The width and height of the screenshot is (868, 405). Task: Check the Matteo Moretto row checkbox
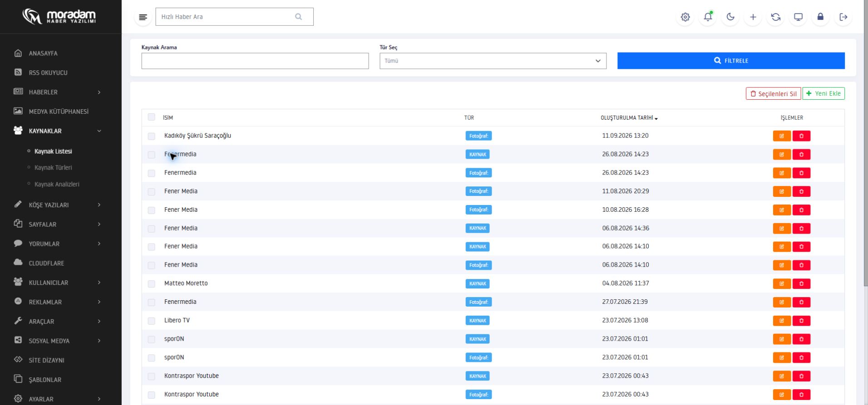tap(152, 284)
